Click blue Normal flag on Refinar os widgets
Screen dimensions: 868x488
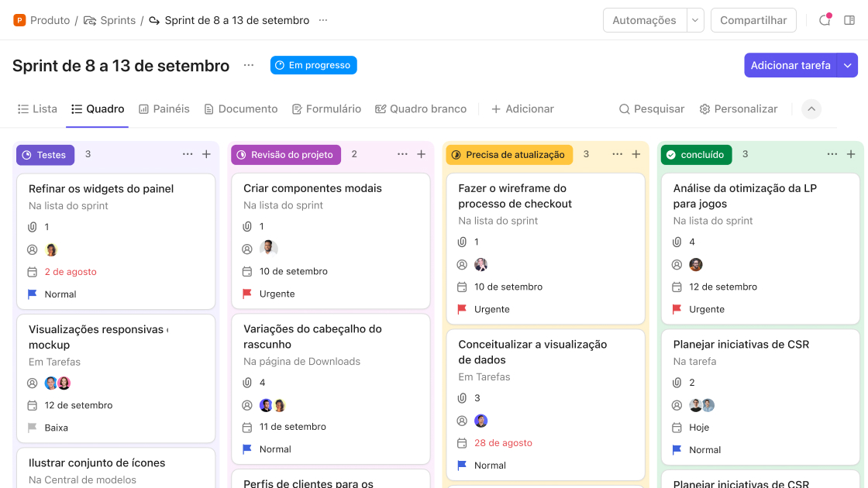(x=32, y=294)
